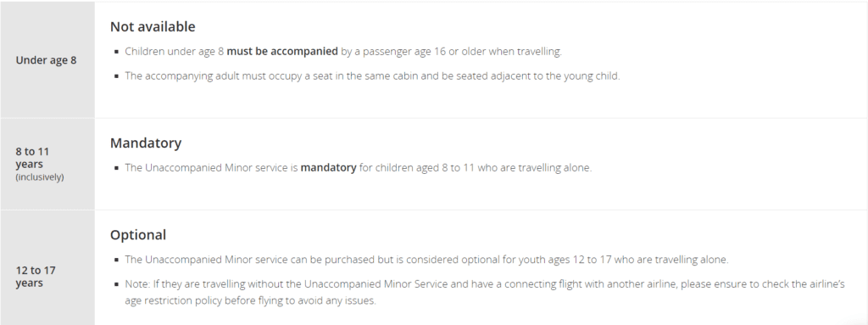Click sentence on mandatory service ages 8 to 11
Screen dimensions: 868x325
(x=359, y=167)
